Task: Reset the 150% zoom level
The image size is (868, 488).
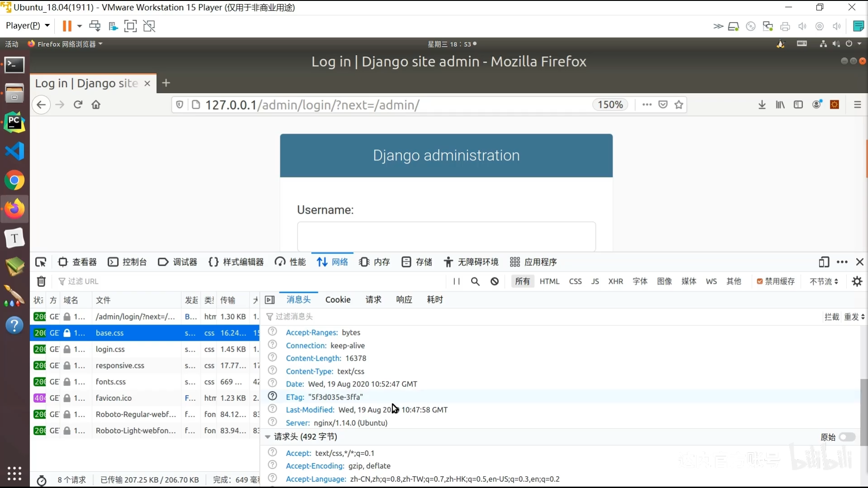Action: [610, 105]
